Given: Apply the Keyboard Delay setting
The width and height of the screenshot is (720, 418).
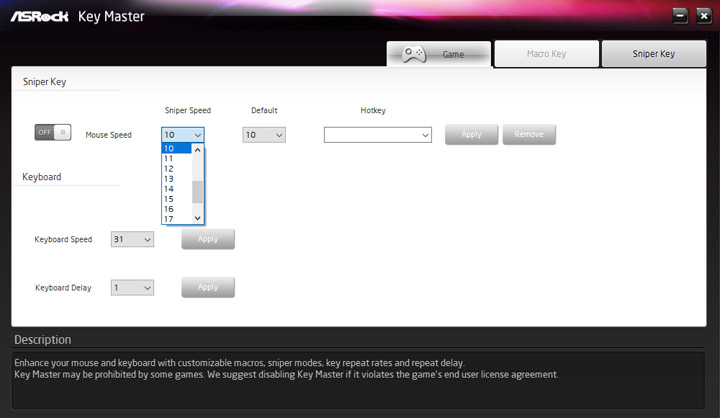Looking at the screenshot, I should 208,287.
